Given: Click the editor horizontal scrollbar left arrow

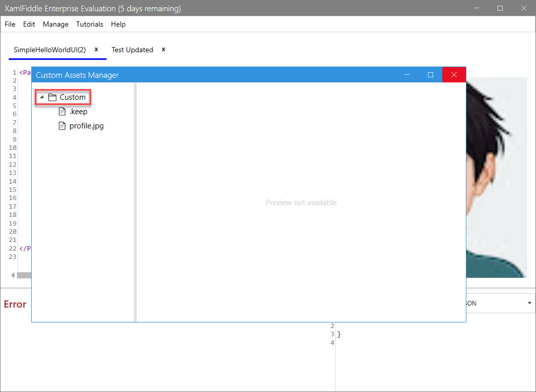Looking at the screenshot, I should [13, 275].
